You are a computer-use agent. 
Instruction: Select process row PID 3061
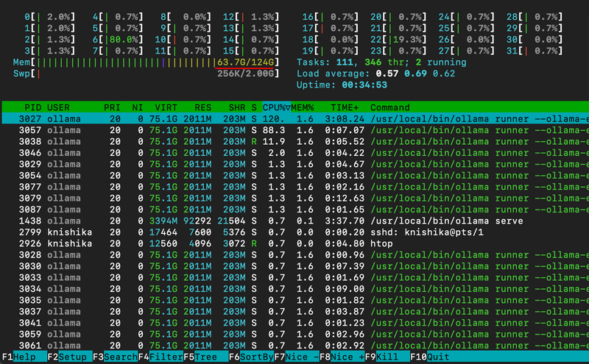coord(295,346)
